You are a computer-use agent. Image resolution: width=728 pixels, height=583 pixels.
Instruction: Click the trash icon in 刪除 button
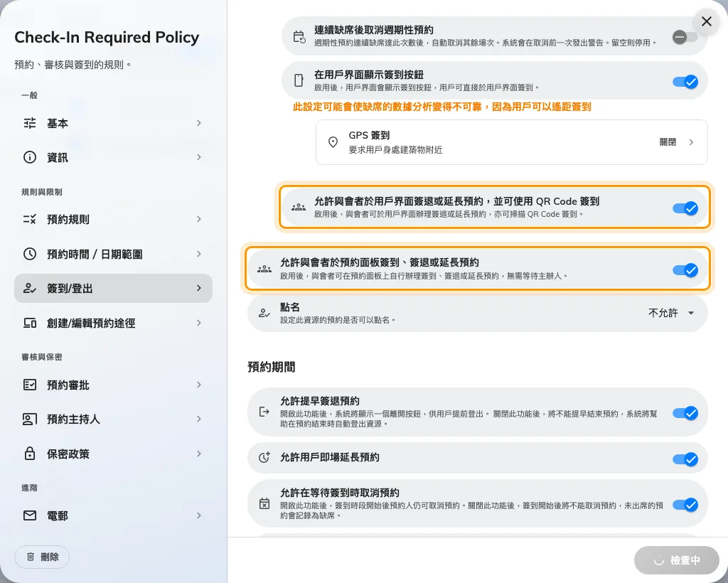click(x=31, y=557)
